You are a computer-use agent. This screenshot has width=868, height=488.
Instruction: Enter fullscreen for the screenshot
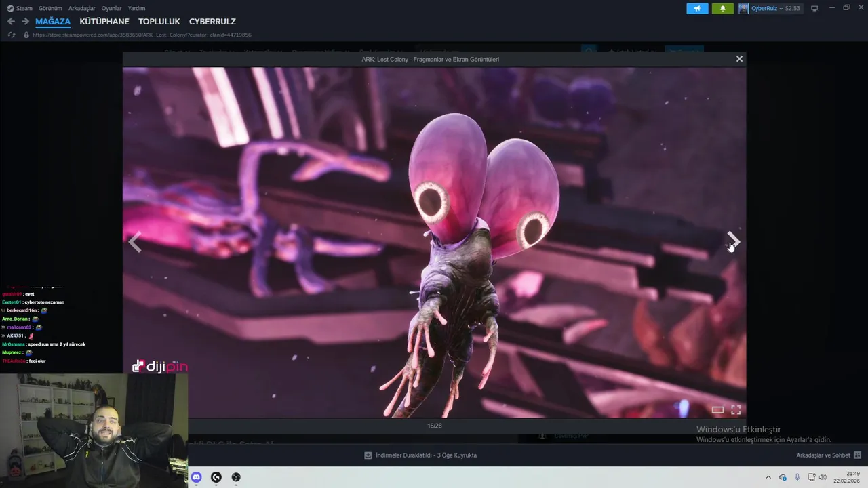tap(736, 409)
